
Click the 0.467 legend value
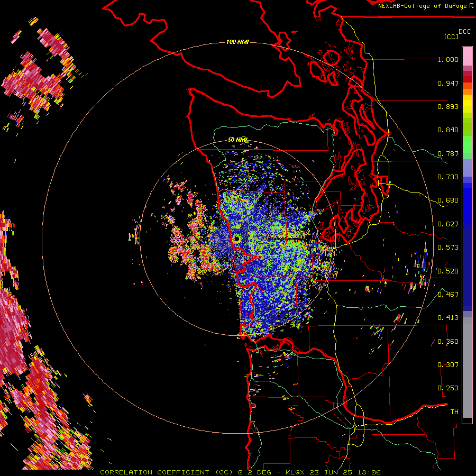[x=448, y=295]
